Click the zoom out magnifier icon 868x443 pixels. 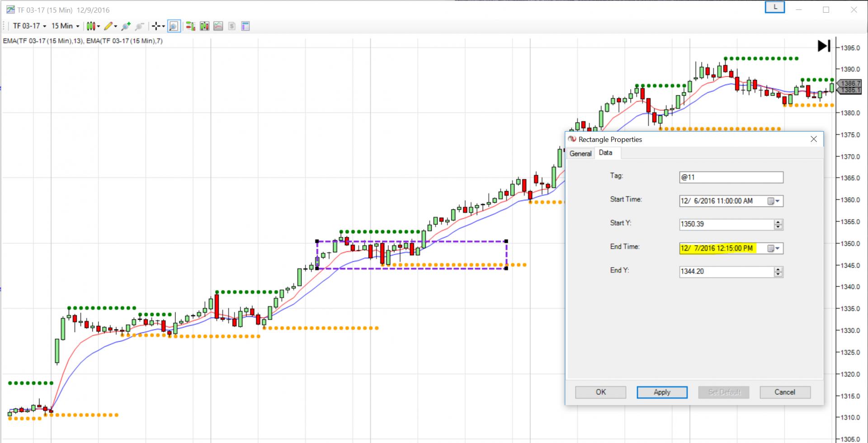(x=140, y=26)
